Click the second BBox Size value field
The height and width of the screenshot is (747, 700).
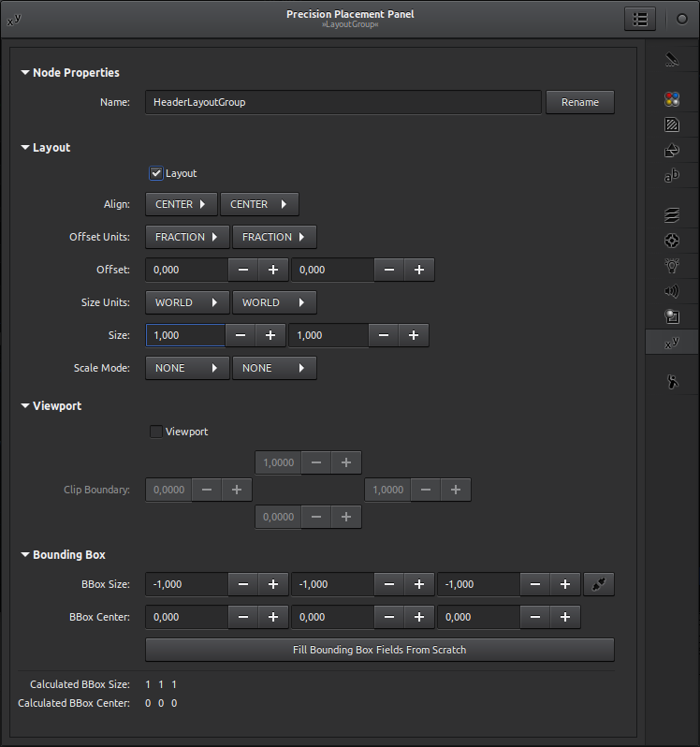click(x=333, y=584)
